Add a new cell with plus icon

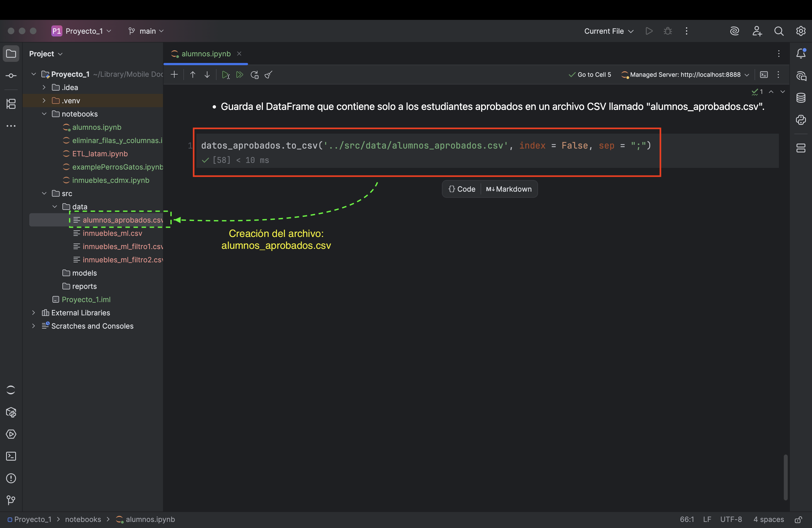pyautogui.click(x=174, y=75)
